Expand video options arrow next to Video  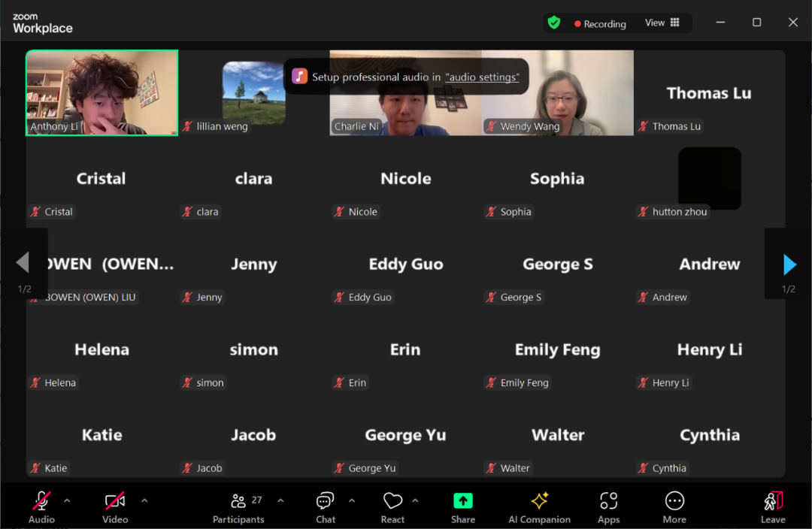pos(144,500)
